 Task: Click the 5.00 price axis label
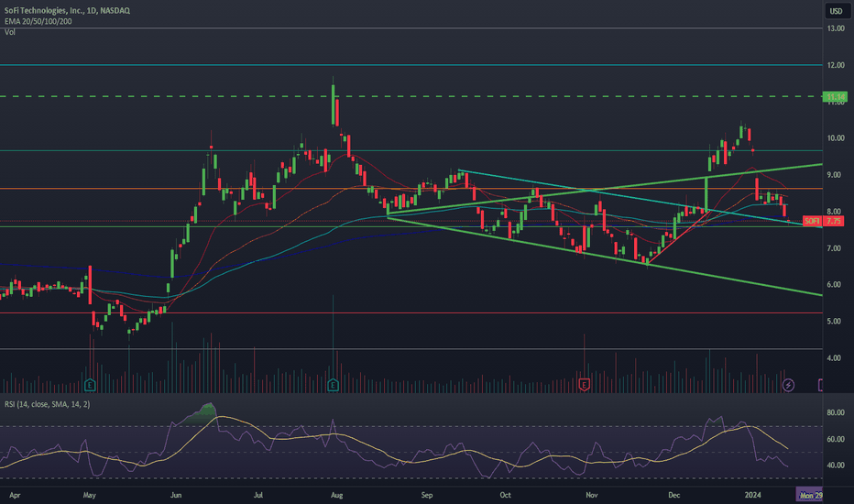(x=836, y=322)
